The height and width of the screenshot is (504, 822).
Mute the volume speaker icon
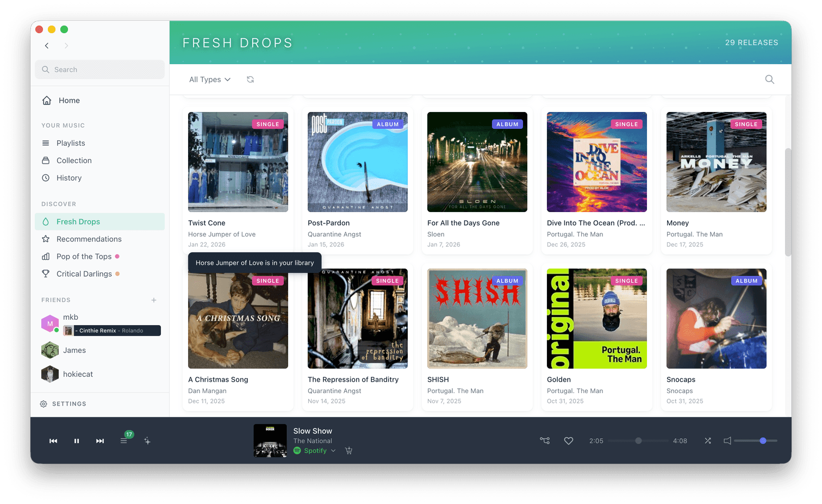(727, 441)
